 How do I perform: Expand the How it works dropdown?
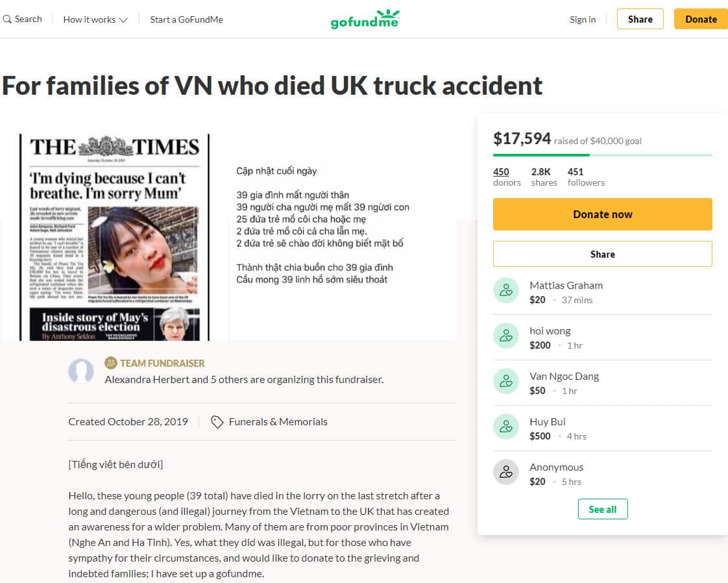(x=94, y=19)
